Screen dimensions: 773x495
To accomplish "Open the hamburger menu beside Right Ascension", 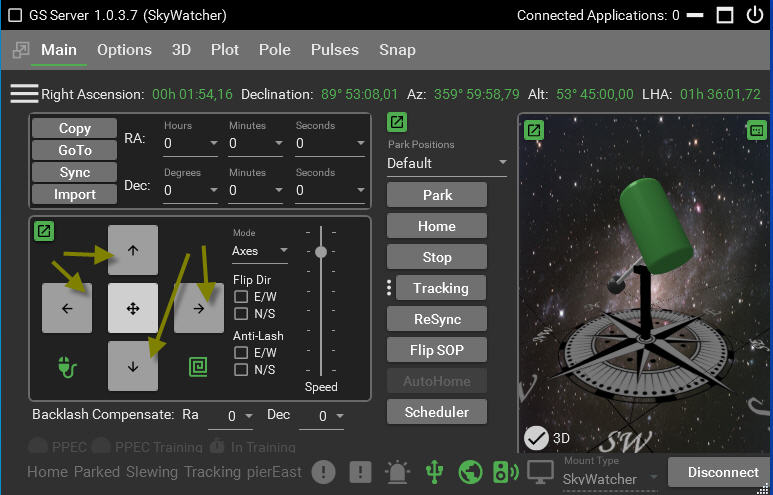I will pos(24,94).
